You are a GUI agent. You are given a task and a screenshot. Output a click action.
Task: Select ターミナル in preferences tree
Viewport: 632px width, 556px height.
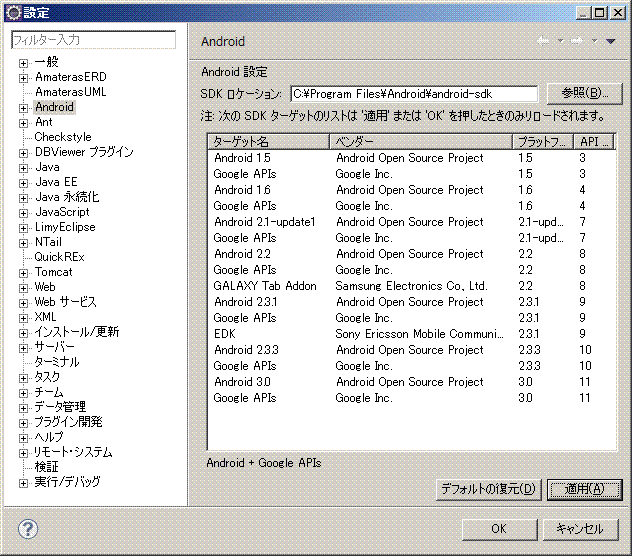(57, 362)
